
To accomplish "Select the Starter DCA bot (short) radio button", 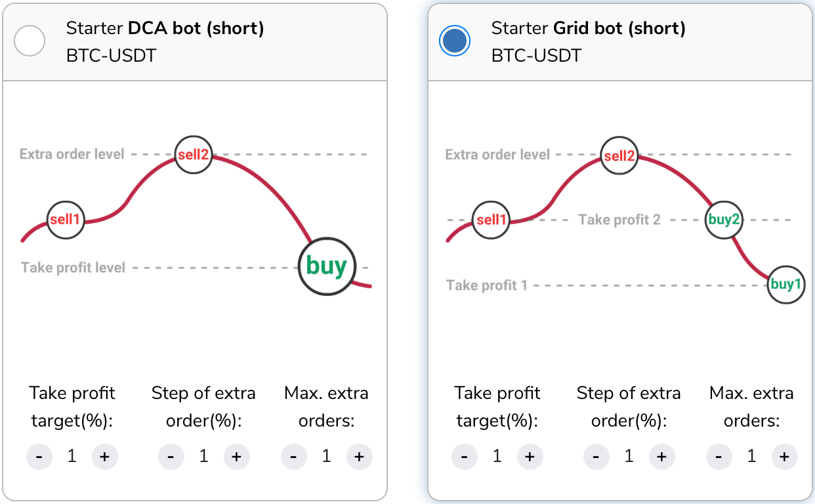I will pyautogui.click(x=30, y=41).
